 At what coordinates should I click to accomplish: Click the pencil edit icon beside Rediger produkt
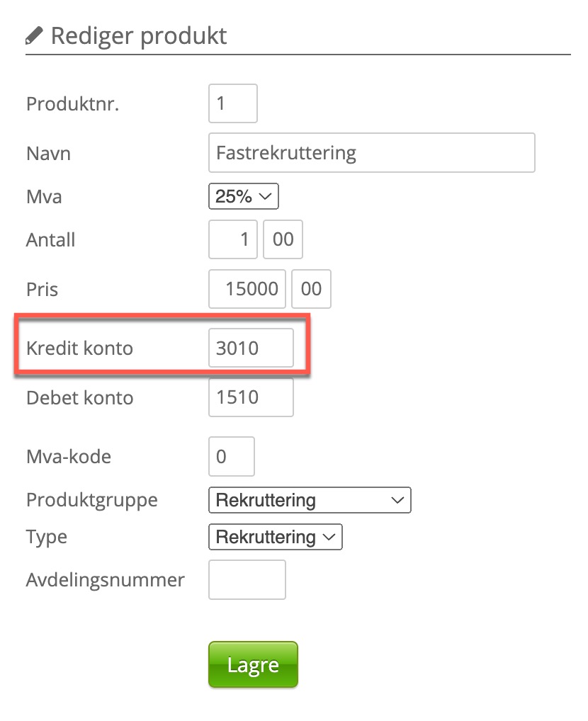point(33,35)
